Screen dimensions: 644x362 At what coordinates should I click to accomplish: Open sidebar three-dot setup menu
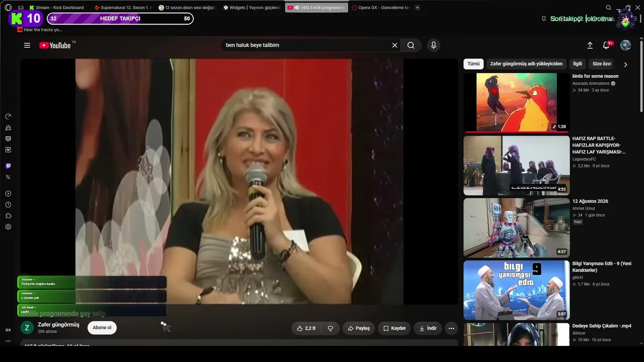click(x=8, y=341)
